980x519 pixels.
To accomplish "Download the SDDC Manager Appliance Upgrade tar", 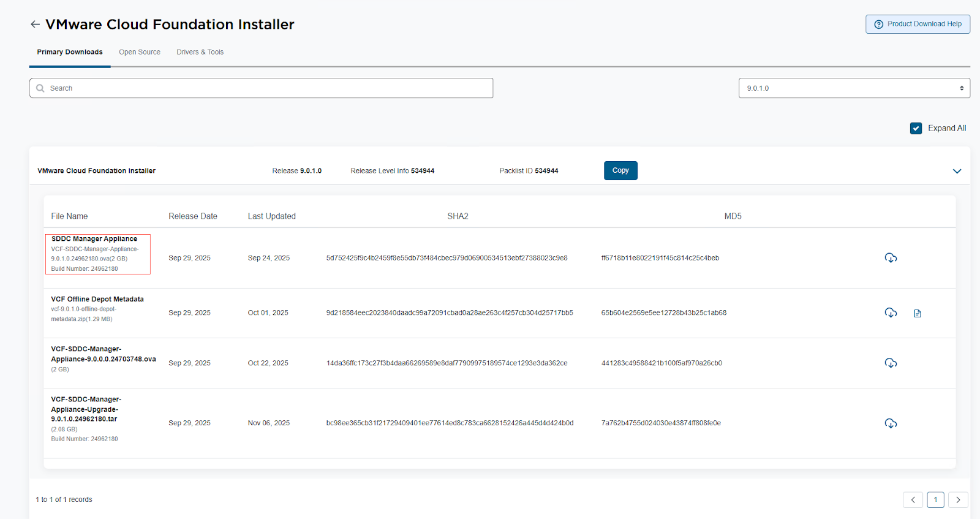I will click(x=891, y=423).
